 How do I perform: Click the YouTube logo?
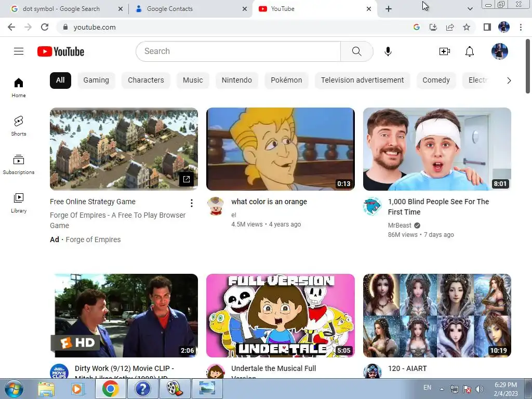coord(61,51)
